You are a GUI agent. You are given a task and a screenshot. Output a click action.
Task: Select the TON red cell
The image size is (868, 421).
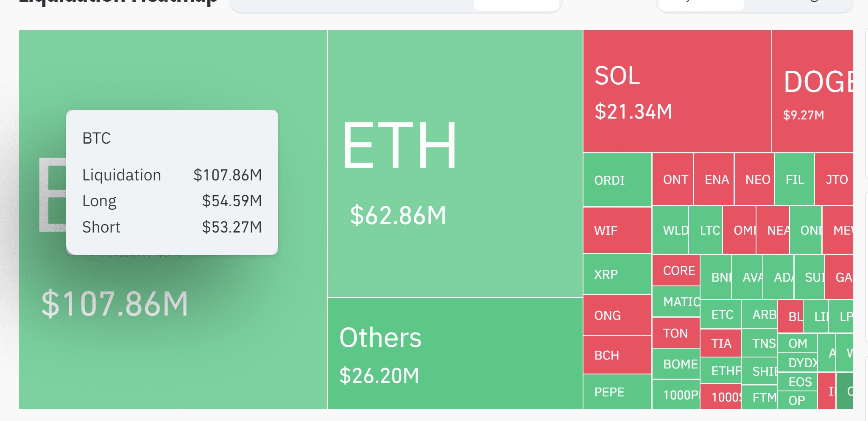(x=676, y=333)
